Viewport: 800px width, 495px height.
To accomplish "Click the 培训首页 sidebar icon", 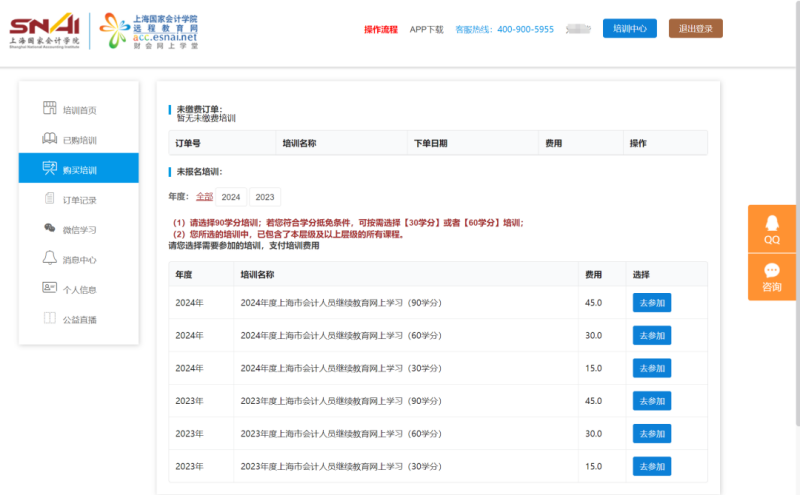I will click(x=49, y=109).
